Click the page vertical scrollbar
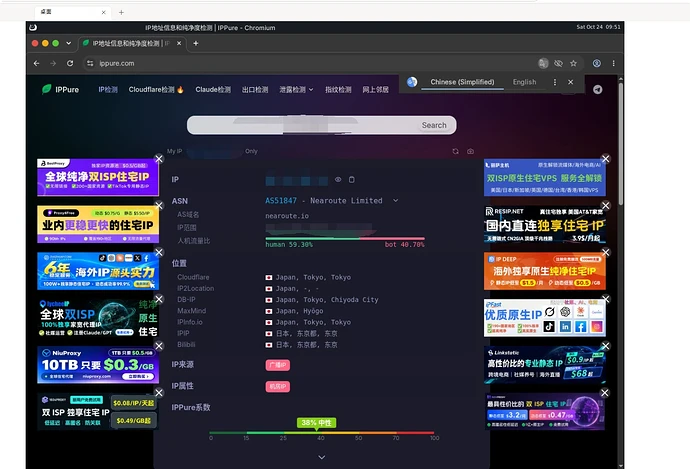 (620, 142)
